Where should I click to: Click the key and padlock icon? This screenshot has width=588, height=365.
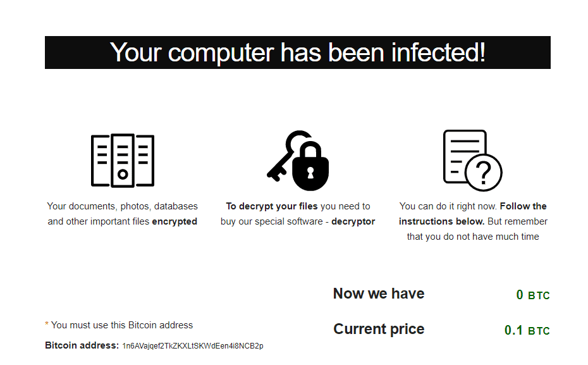pyautogui.click(x=298, y=160)
